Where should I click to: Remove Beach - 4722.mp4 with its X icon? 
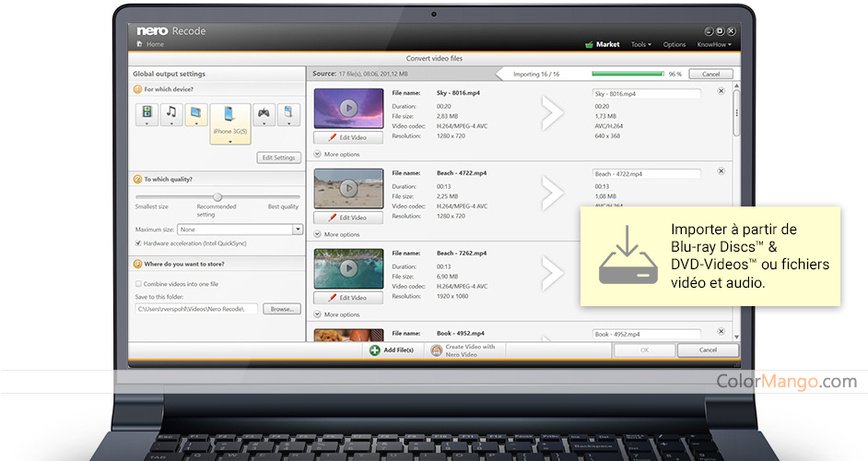click(721, 171)
